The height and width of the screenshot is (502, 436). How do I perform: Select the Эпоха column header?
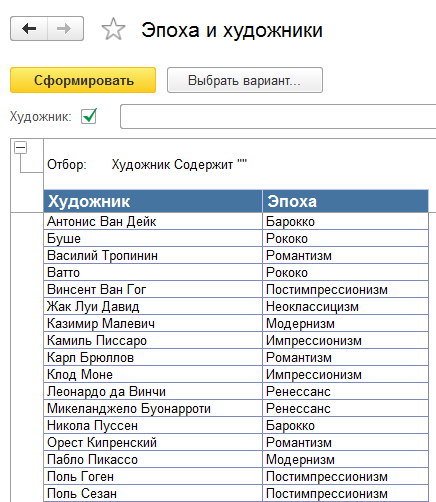pyautogui.click(x=345, y=201)
